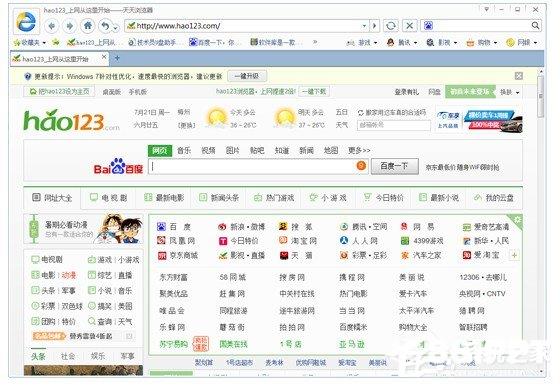The height and width of the screenshot is (386, 560).
Task: Click the orange icon inside Baidu search box
Action: pos(361,166)
